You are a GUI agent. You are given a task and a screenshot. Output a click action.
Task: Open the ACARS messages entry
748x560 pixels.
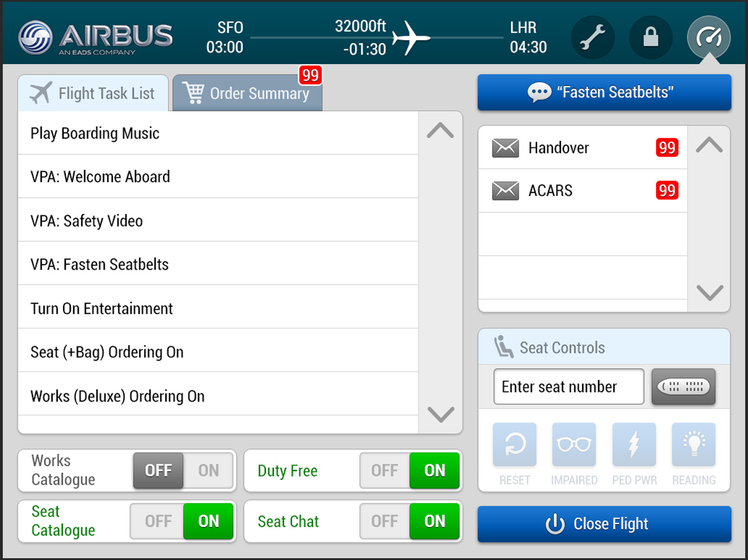coord(582,191)
